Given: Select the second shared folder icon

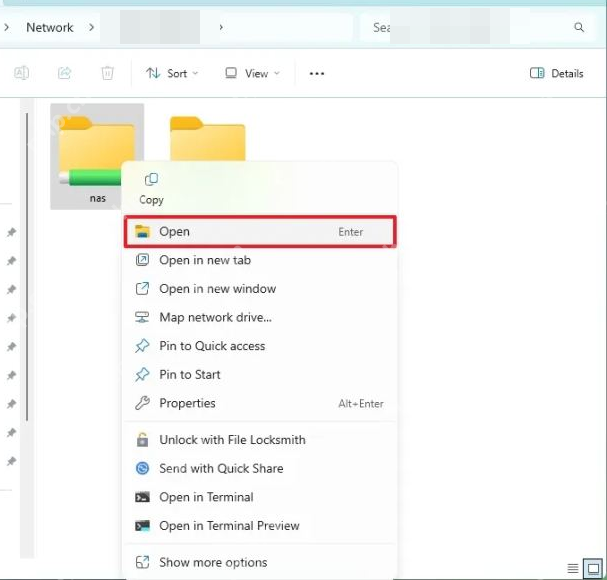Looking at the screenshot, I should (x=207, y=138).
